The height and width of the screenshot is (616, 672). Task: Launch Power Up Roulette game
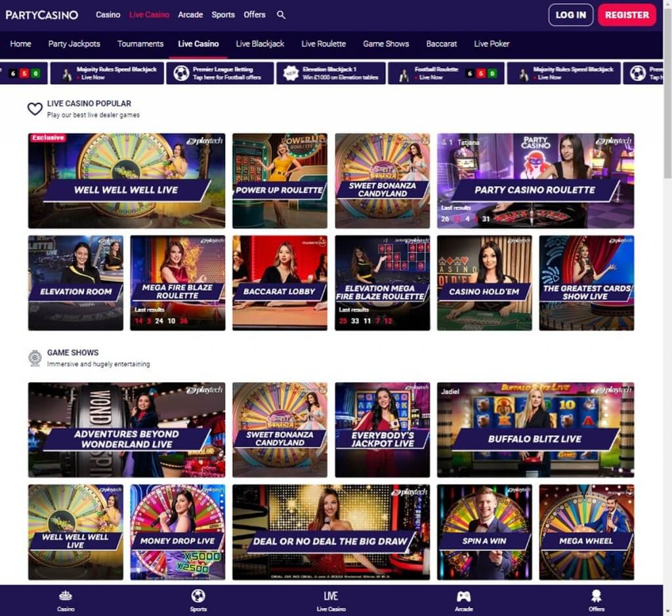pos(280,180)
